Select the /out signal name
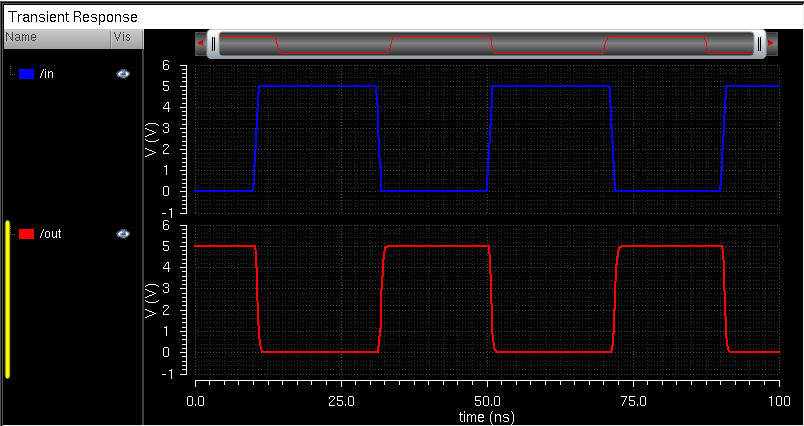The image size is (804, 426). pyautogui.click(x=51, y=233)
